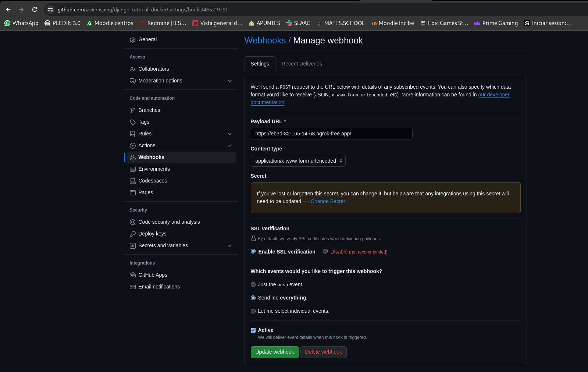
Task: Open the Vista general bookmark
Action: [x=217, y=23]
